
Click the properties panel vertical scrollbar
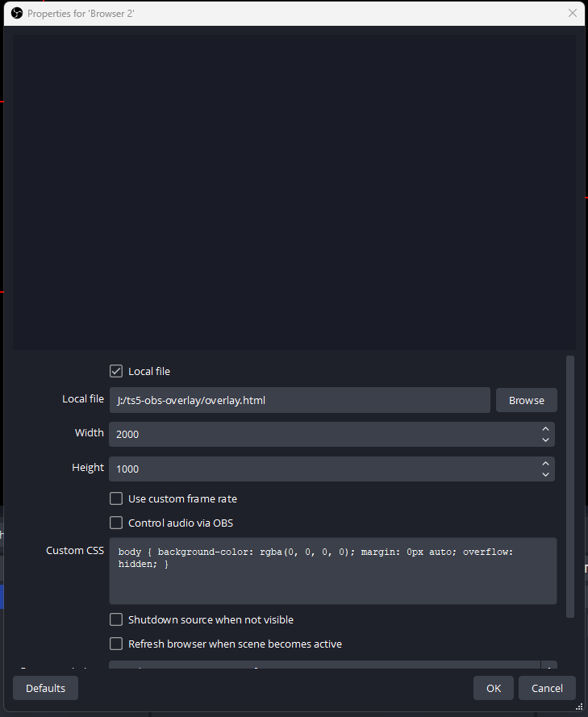[x=569, y=486]
